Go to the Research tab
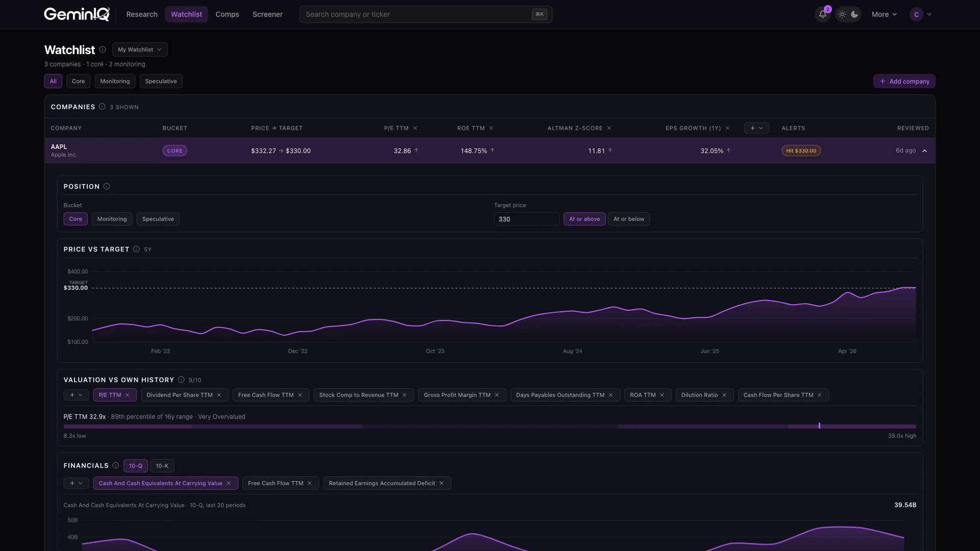The image size is (980, 551). [142, 14]
